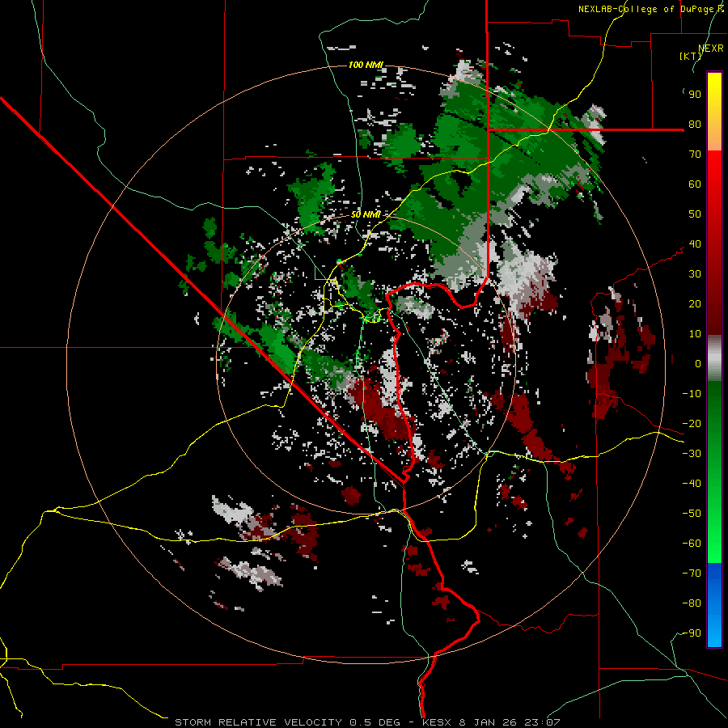Click the NEXR label above the legend
Viewport: 728px width, 728px height.
coord(711,49)
